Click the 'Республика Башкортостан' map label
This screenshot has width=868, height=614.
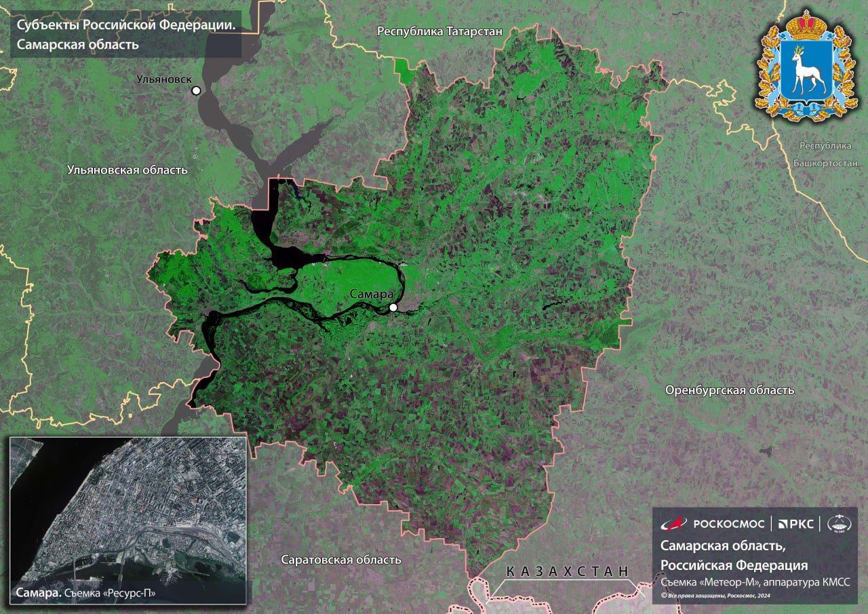825,155
